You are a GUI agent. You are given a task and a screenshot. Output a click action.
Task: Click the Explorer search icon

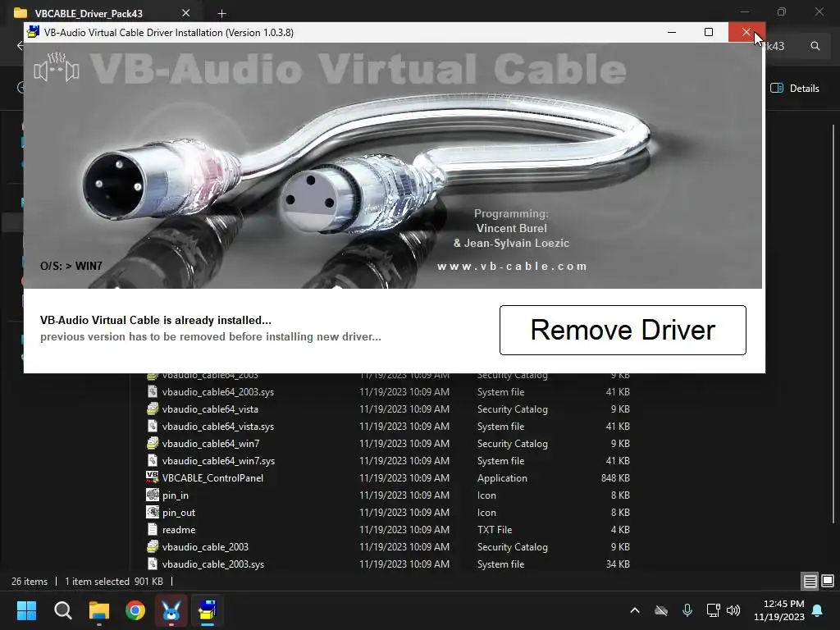(x=815, y=46)
